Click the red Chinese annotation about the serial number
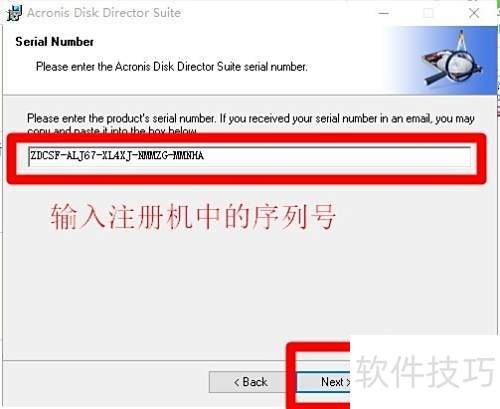Viewport: 500px width, 409px height. click(x=193, y=217)
